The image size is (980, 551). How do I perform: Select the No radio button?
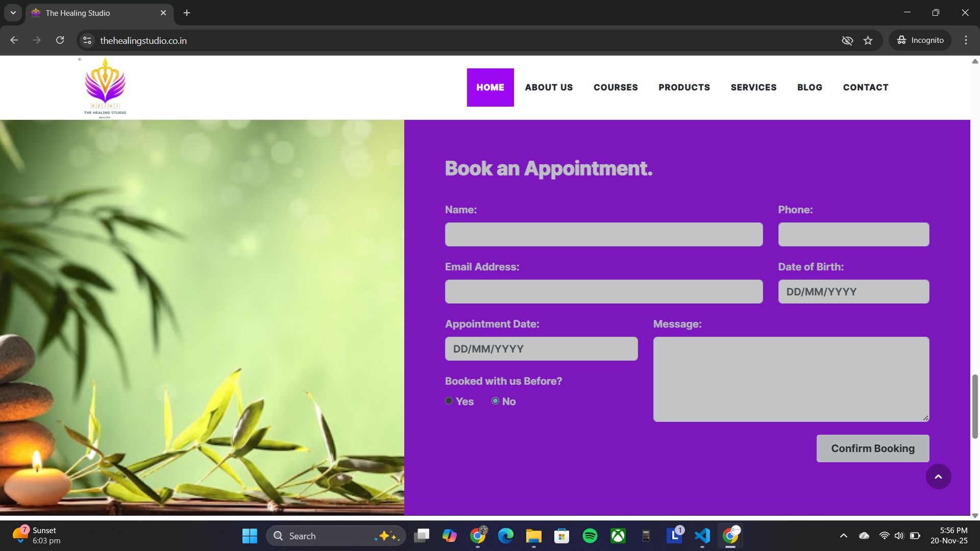click(x=495, y=401)
